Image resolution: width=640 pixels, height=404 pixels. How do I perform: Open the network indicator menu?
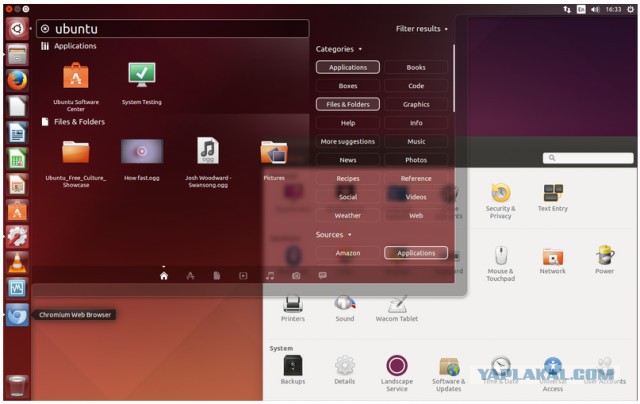tap(567, 9)
